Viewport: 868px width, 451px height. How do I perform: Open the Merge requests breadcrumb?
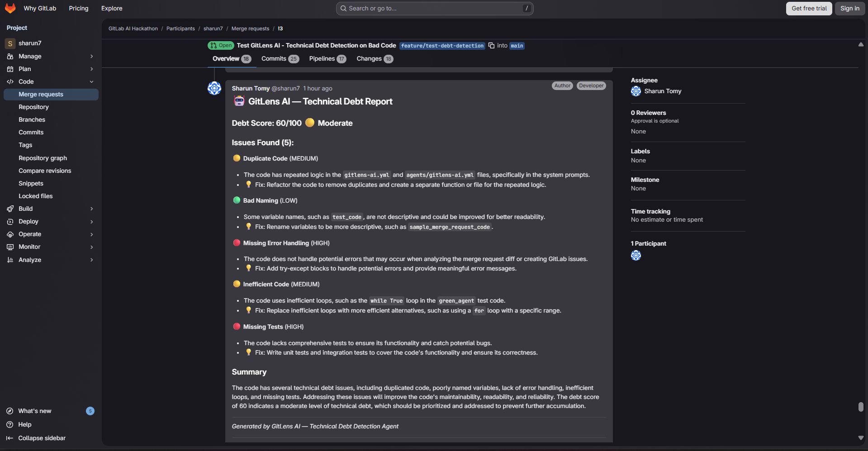click(250, 28)
